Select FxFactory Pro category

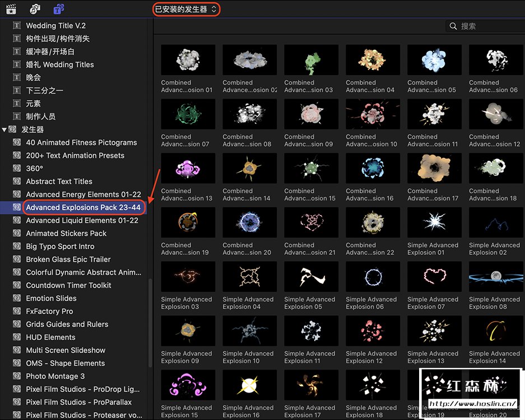[x=73, y=311]
